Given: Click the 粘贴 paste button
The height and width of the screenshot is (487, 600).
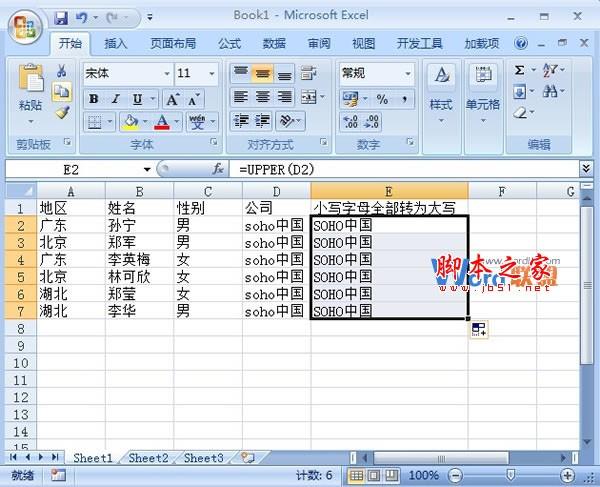Looking at the screenshot, I should tap(30, 105).
